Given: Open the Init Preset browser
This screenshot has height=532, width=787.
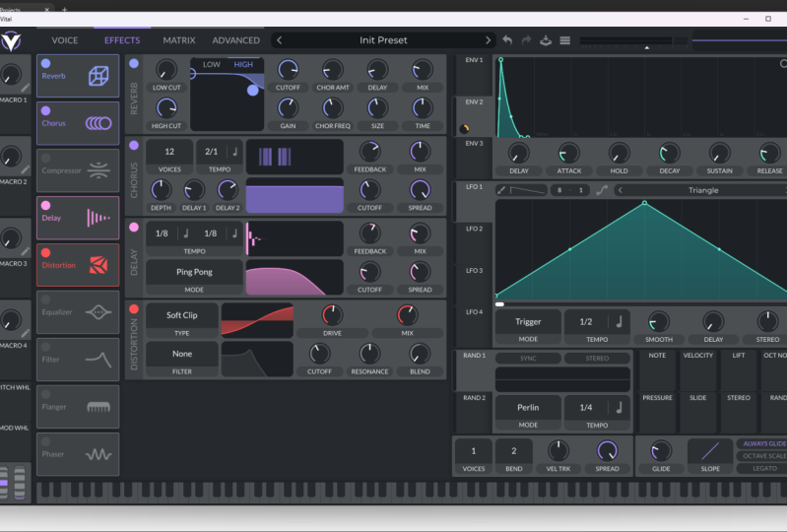Looking at the screenshot, I should click(383, 40).
